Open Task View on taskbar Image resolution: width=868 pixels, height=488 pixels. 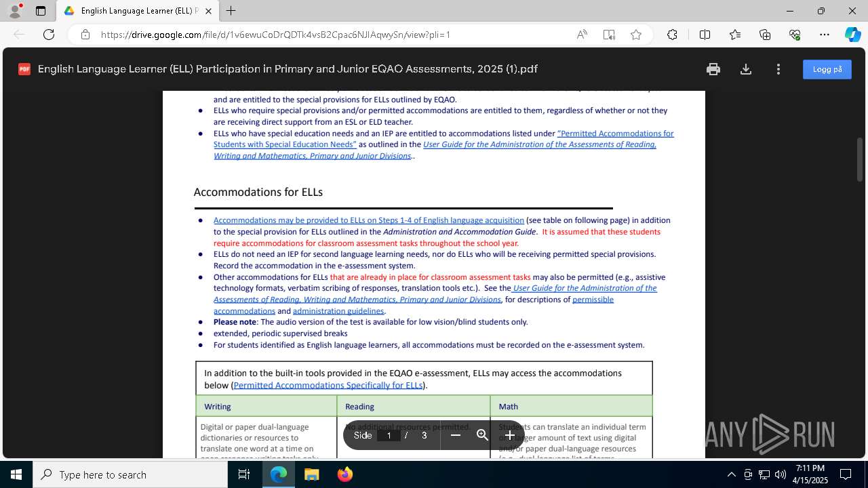[x=244, y=474]
